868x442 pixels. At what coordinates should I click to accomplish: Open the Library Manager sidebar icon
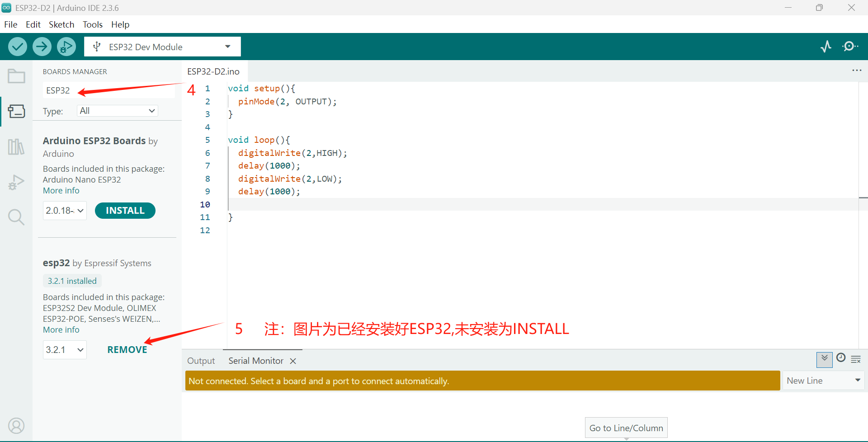click(x=16, y=146)
